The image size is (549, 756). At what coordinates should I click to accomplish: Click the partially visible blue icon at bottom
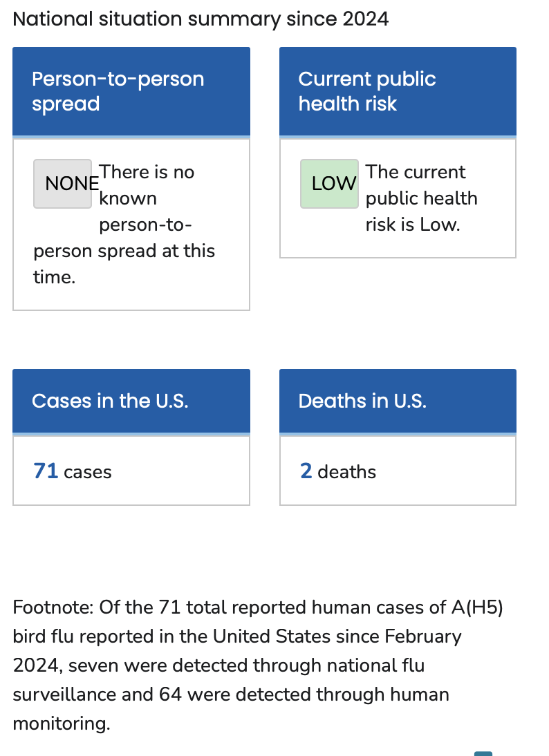[x=483, y=753]
